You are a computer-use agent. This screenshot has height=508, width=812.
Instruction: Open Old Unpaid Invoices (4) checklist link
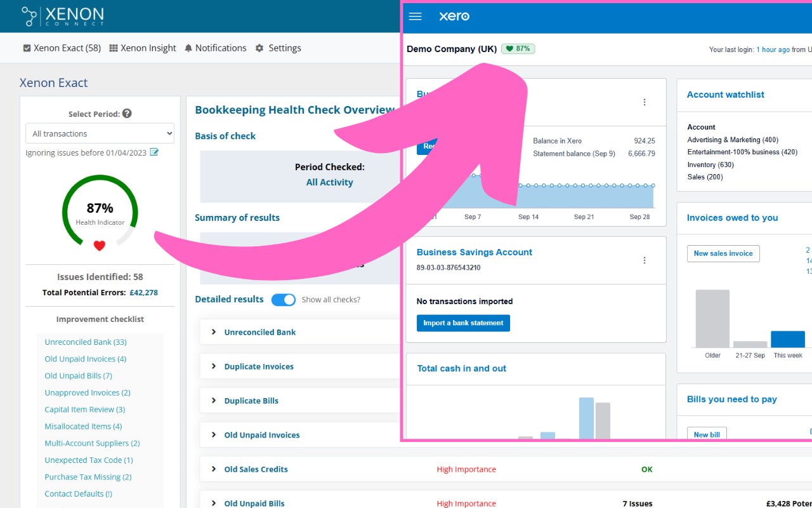pos(86,359)
